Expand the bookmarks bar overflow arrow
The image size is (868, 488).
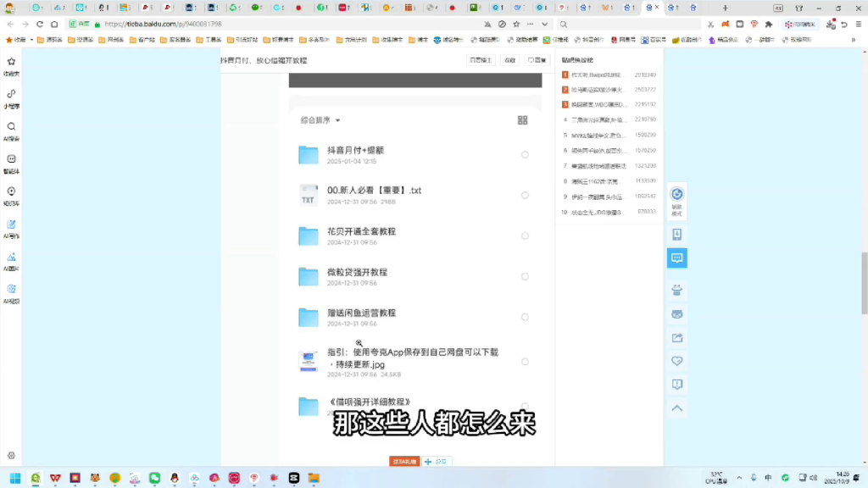click(x=854, y=38)
